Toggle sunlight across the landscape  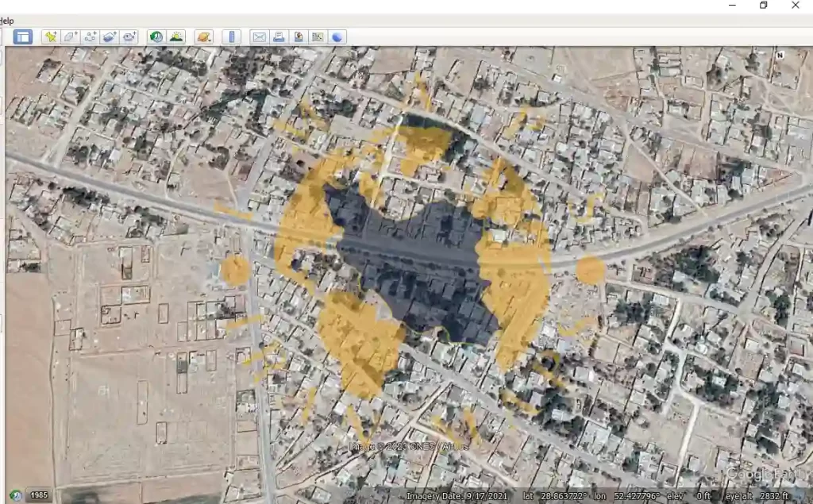point(176,37)
